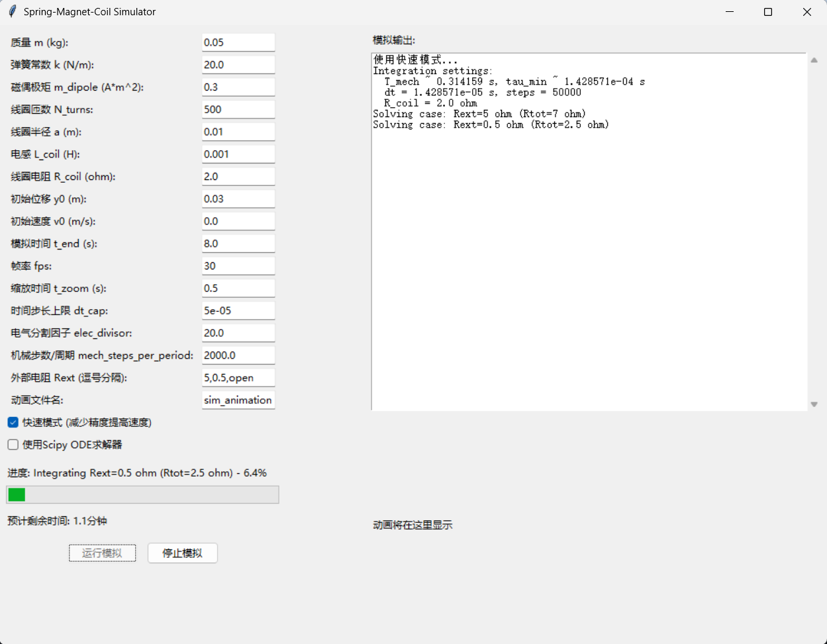Viewport: 827px width, 644px height.
Task: Select the 初始位移 y0 field
Action: (x=238, y=199)
